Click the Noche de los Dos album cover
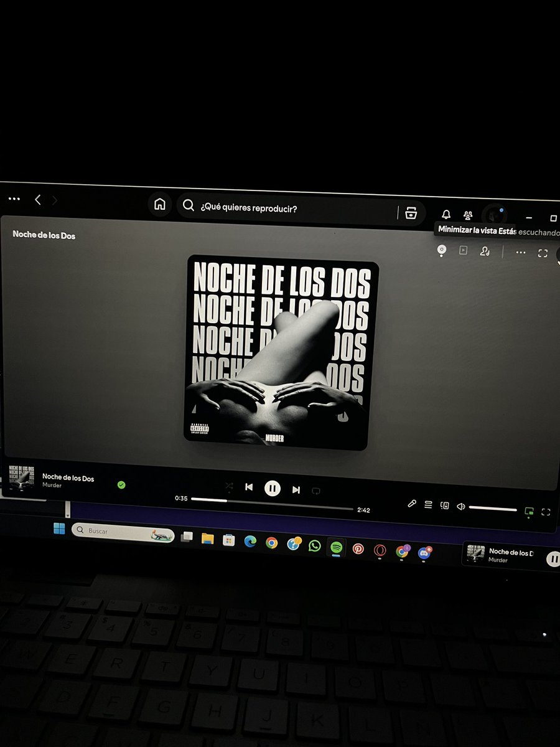560x747 pixels. pyautogui.click(x=281, y=352)
